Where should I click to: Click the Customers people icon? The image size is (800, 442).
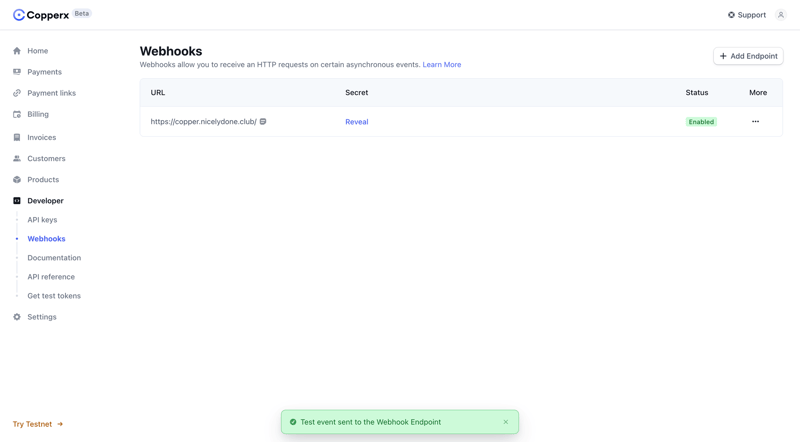pos(17,158)
